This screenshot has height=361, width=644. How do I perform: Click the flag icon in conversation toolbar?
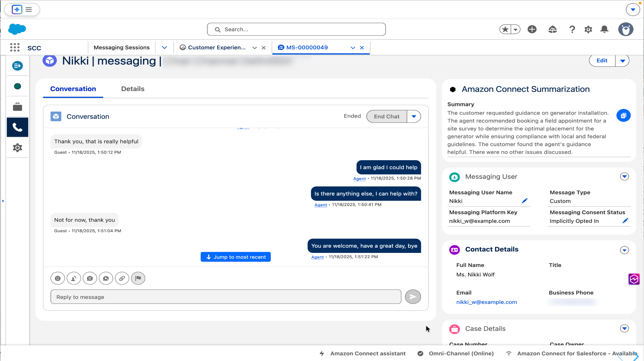[138, 278]
